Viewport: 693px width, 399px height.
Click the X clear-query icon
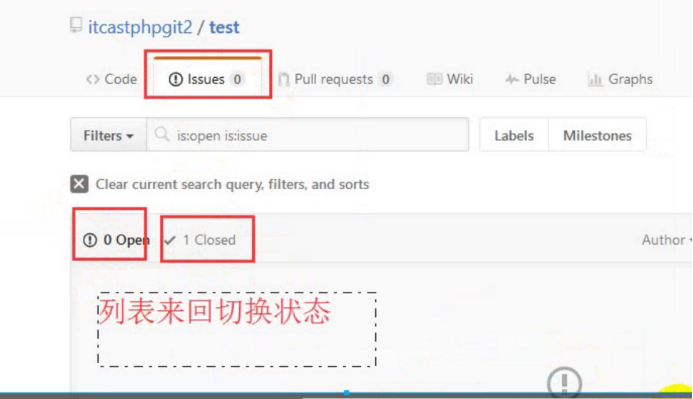point(79,184)
